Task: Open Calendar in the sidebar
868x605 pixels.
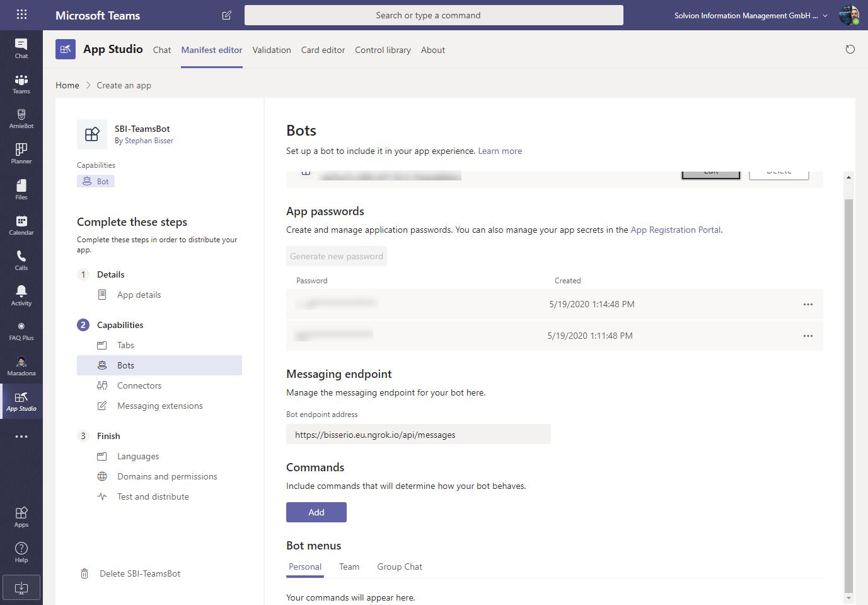Action: tap(21, 225)
